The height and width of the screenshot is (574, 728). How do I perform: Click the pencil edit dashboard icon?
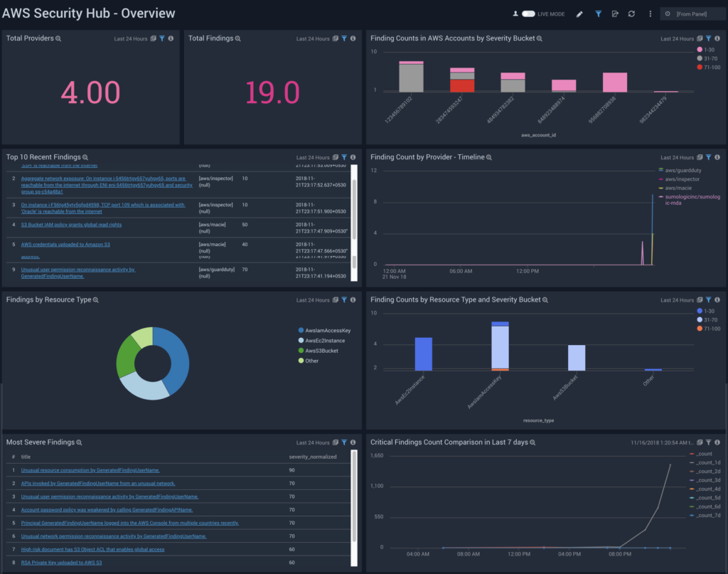pos(579,14)
